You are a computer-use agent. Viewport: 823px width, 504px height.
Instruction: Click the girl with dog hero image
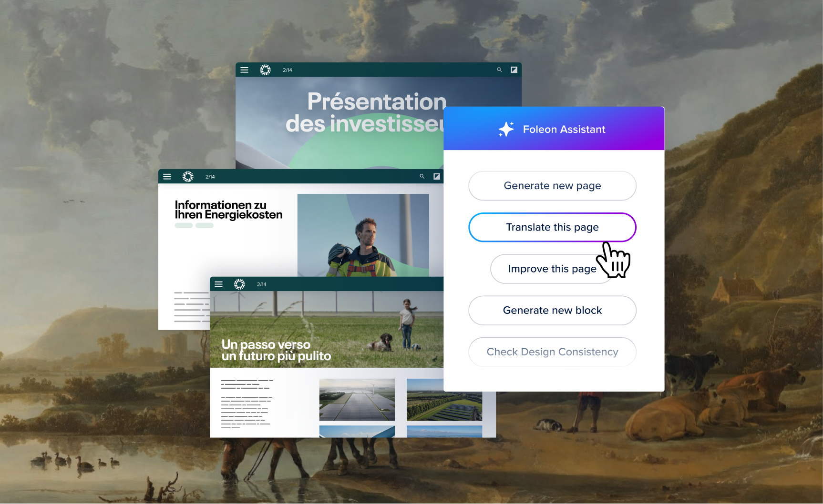327,329
